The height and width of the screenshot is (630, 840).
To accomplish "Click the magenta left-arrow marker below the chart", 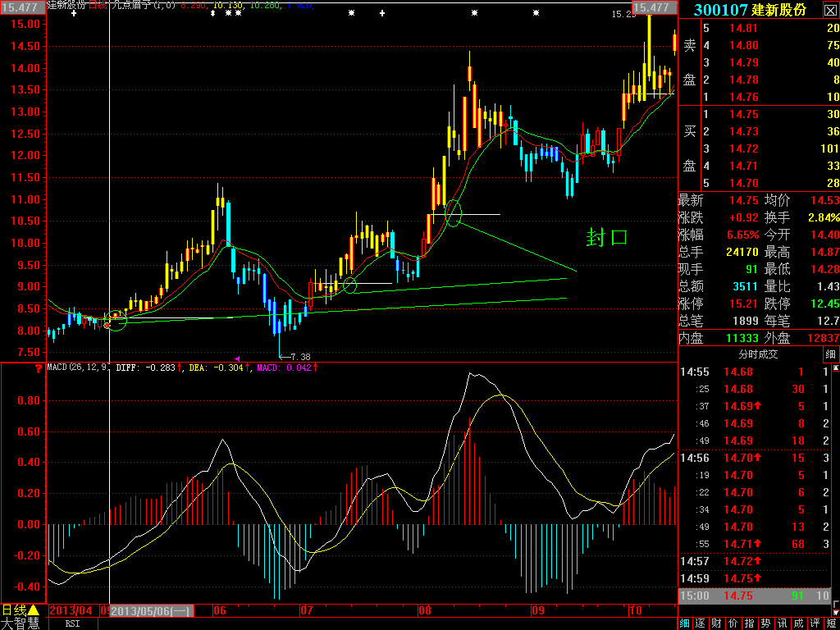I will (238, 358).
